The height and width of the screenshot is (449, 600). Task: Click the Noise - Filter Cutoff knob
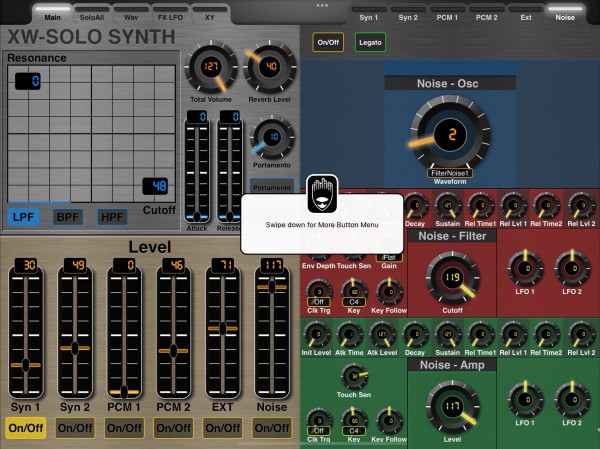click(452, 278)
